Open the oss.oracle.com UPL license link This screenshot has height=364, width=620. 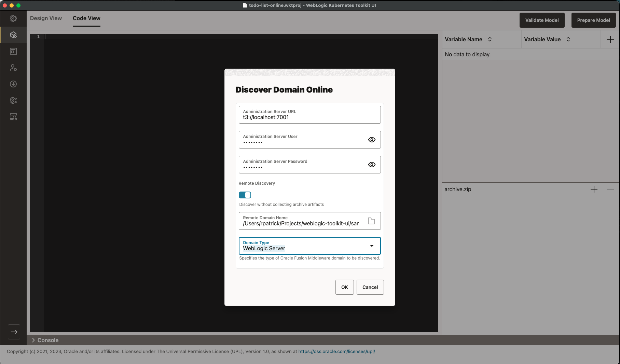click(336, 351)
